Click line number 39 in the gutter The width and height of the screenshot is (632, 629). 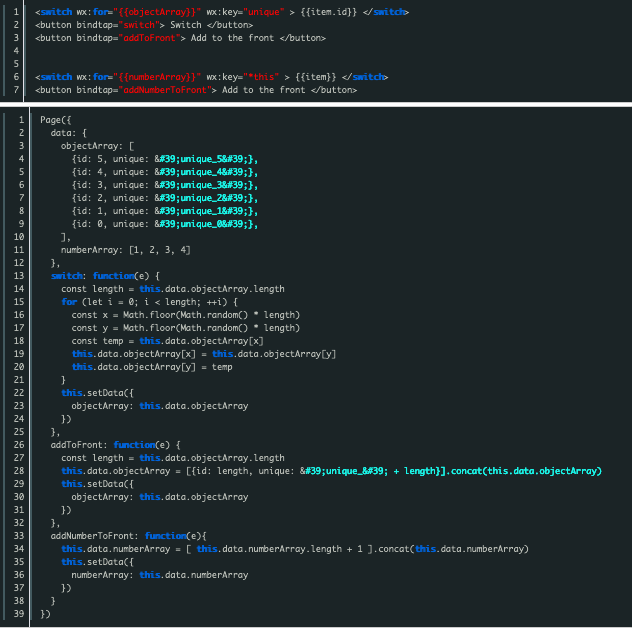pyautogui.click(x=18, y=613)
